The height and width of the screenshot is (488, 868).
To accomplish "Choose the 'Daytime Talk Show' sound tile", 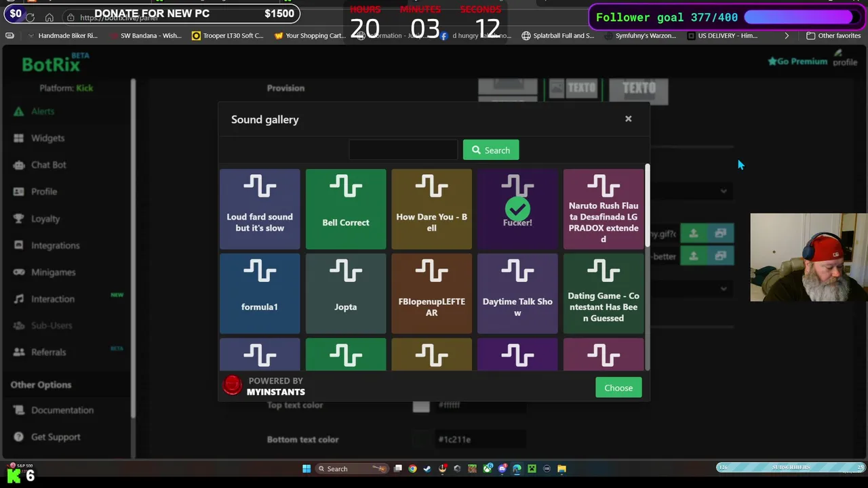I will (517, 293).
